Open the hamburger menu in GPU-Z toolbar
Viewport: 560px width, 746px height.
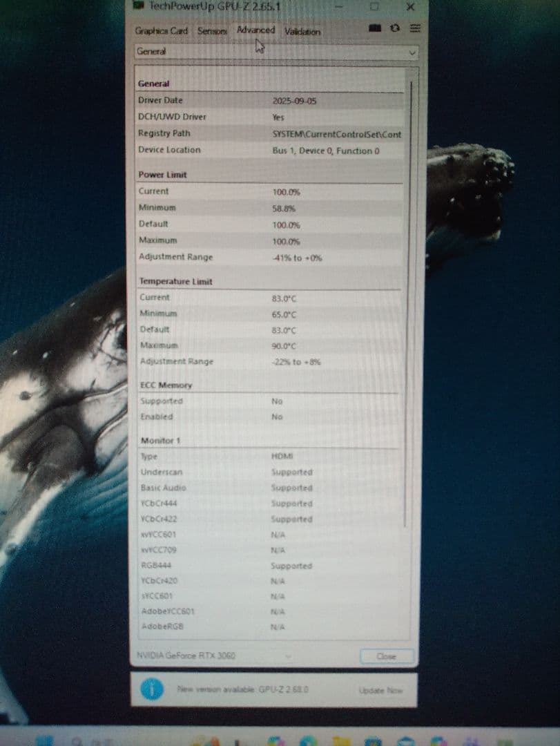point(414,26)
